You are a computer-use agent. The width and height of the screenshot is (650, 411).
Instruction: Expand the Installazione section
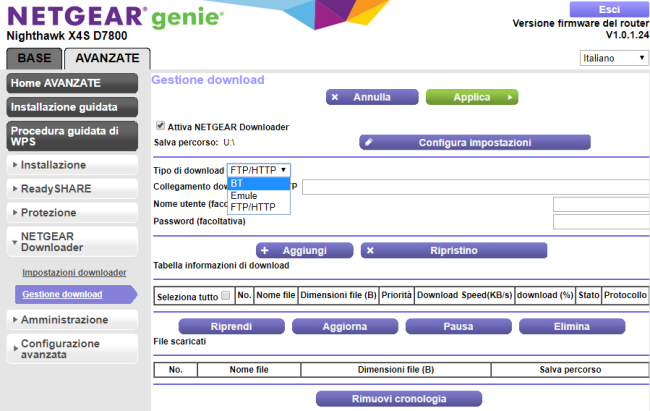pos(72,165)
